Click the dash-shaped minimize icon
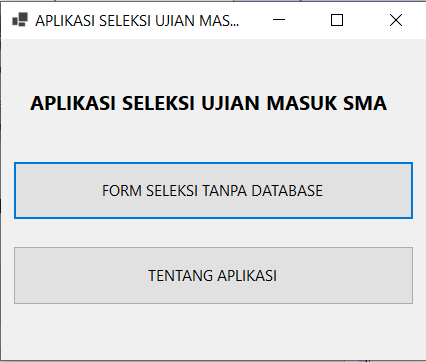This screenshot has height=362, width=426. pyautogui.click(x=279, y=19)
